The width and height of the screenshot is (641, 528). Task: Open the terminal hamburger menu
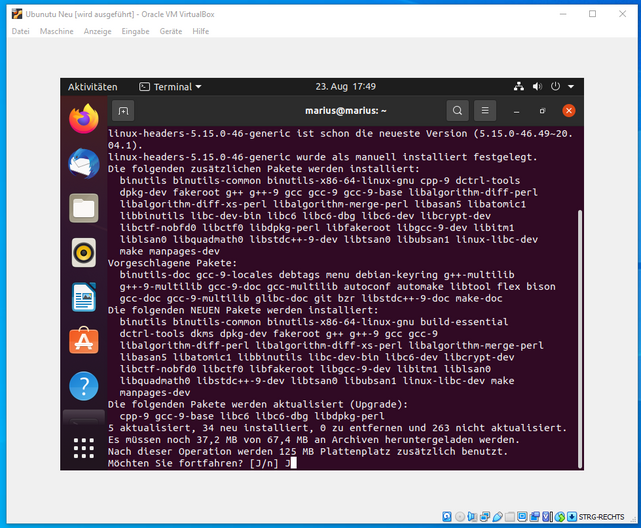tap(485, 110)
